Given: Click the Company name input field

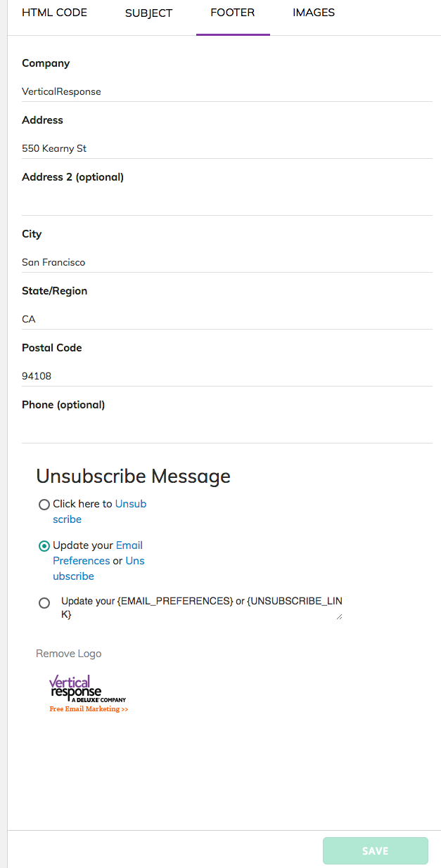Looking at the screenshot, I should [227, 91].
